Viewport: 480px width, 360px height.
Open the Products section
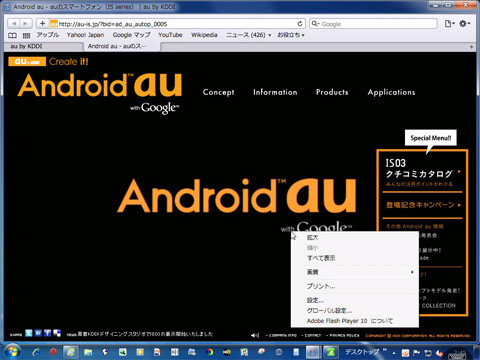click(332, 92)
